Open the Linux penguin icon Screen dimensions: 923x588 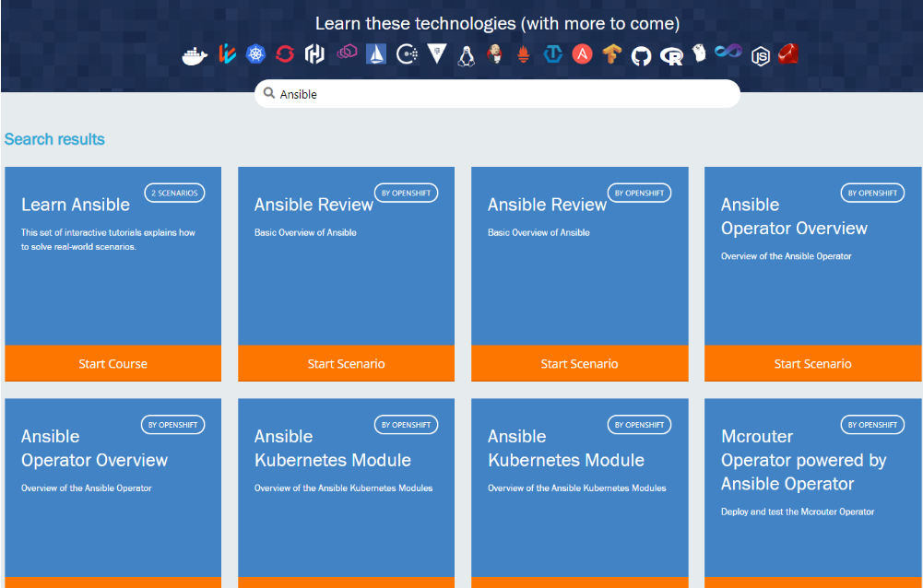click(467, 55)
